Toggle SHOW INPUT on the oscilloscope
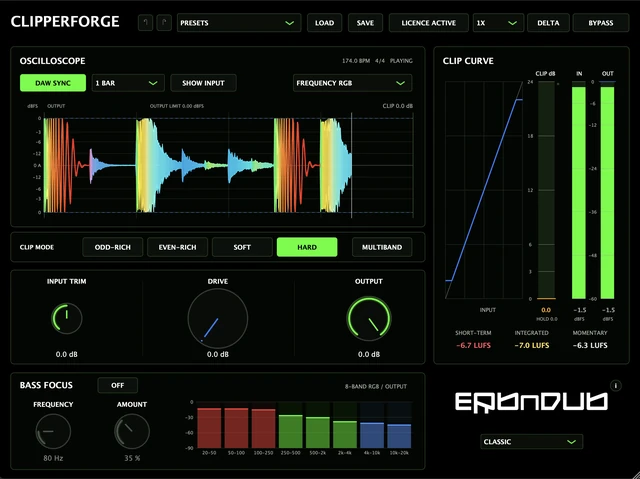The height and width of the screenshot is (479, 640). point(203,83)
